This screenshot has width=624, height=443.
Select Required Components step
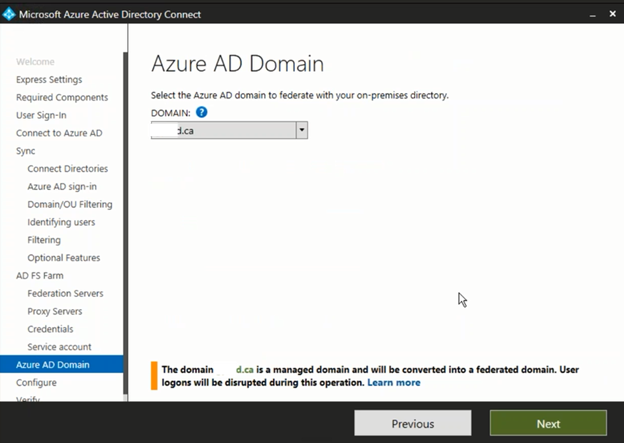tap(62, 98)
